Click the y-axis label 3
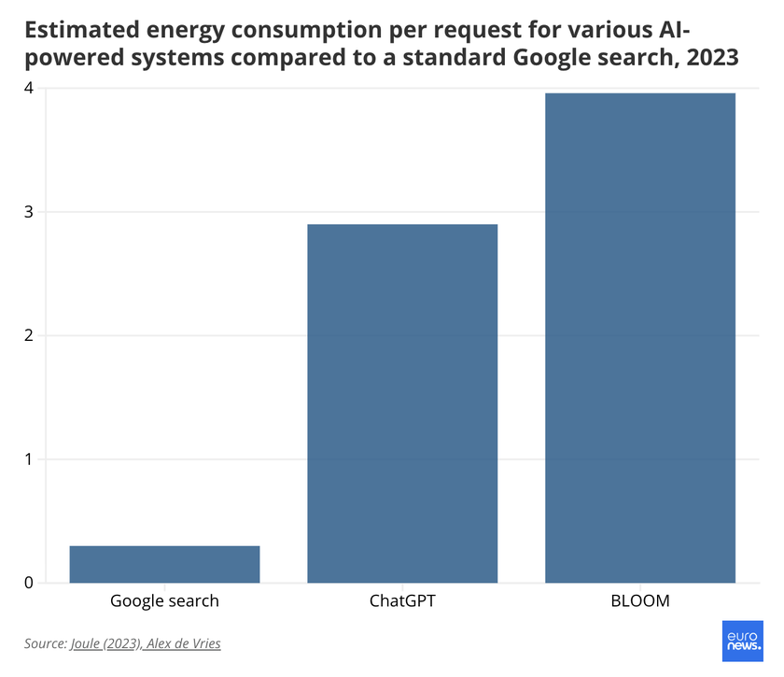 [29, 212]
